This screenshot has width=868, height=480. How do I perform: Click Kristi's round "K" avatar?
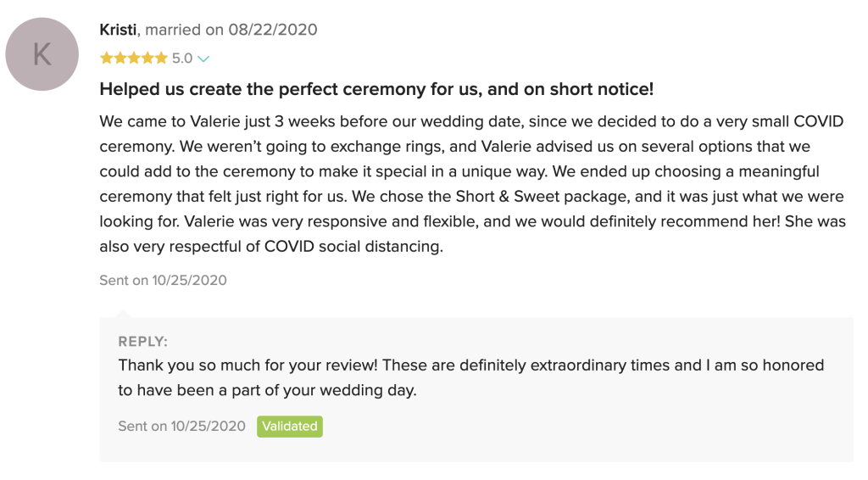tap(42, 53)
